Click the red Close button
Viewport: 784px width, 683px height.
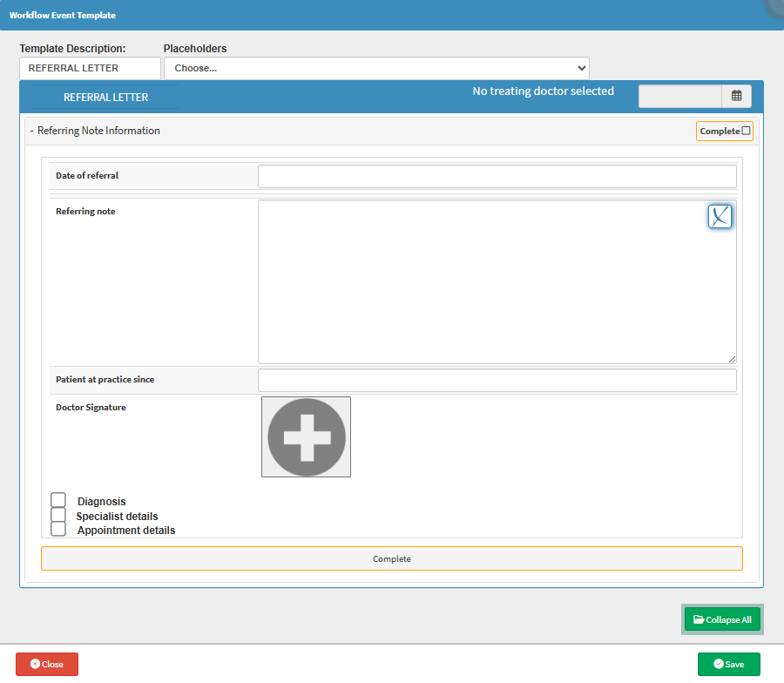(47, 664)
